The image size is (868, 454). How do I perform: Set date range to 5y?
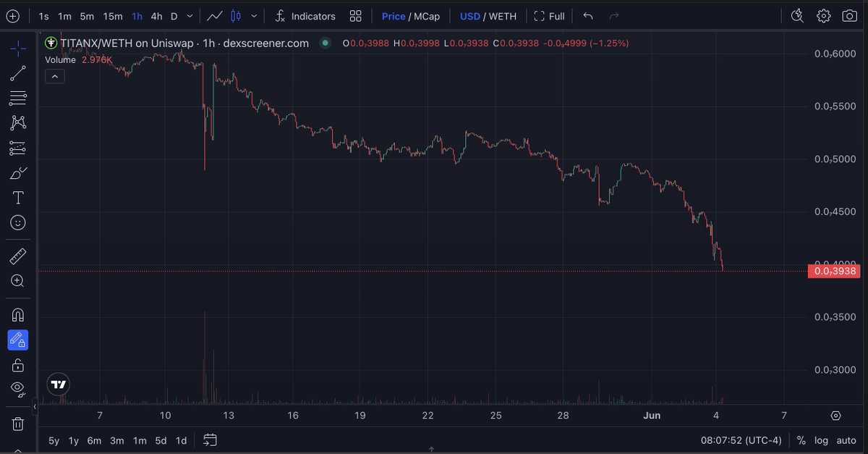pyautogui.click(x=54, y=440)
